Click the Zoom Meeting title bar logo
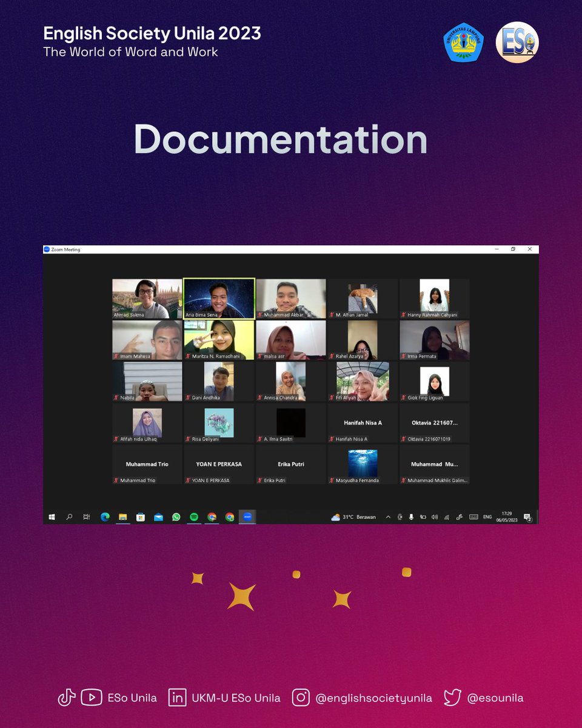Image resolution: width=582 pixels, height=728 pixels. (47, 249)
